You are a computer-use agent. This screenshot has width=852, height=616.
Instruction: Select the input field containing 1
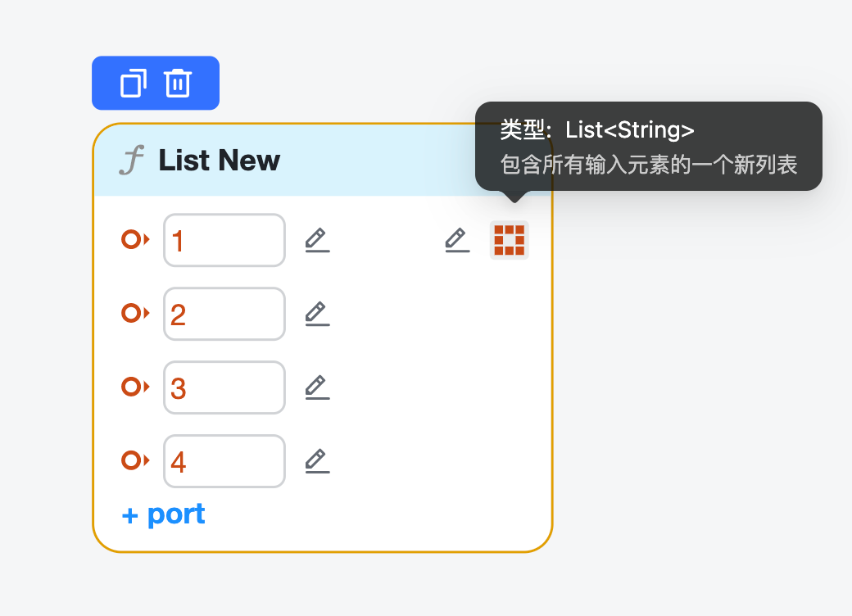224,240
